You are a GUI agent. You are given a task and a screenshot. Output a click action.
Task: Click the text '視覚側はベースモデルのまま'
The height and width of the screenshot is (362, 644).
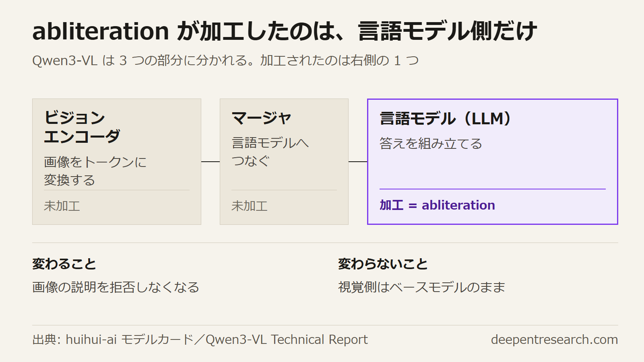coord(421,287)
